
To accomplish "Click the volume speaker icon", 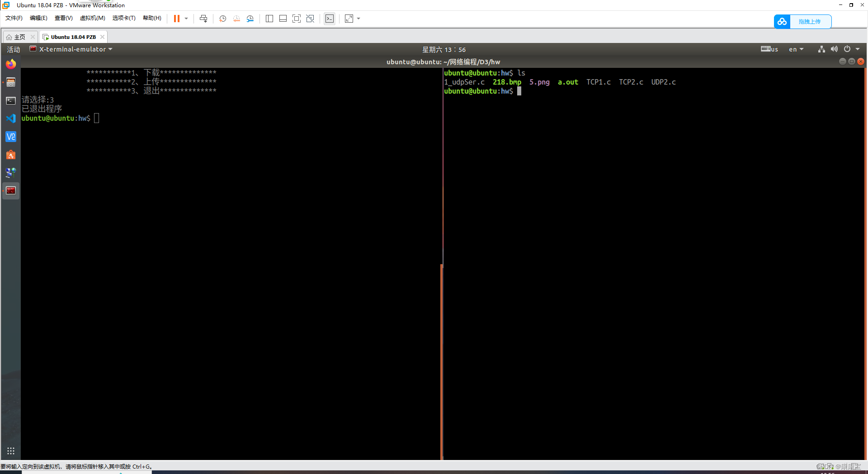I will tap(834, 49).
